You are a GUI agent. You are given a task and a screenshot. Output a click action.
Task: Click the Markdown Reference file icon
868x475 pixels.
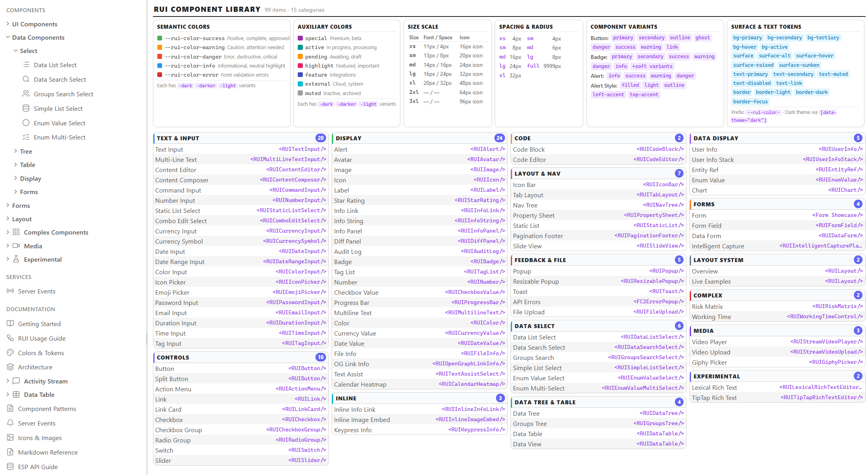coord(10,452)
